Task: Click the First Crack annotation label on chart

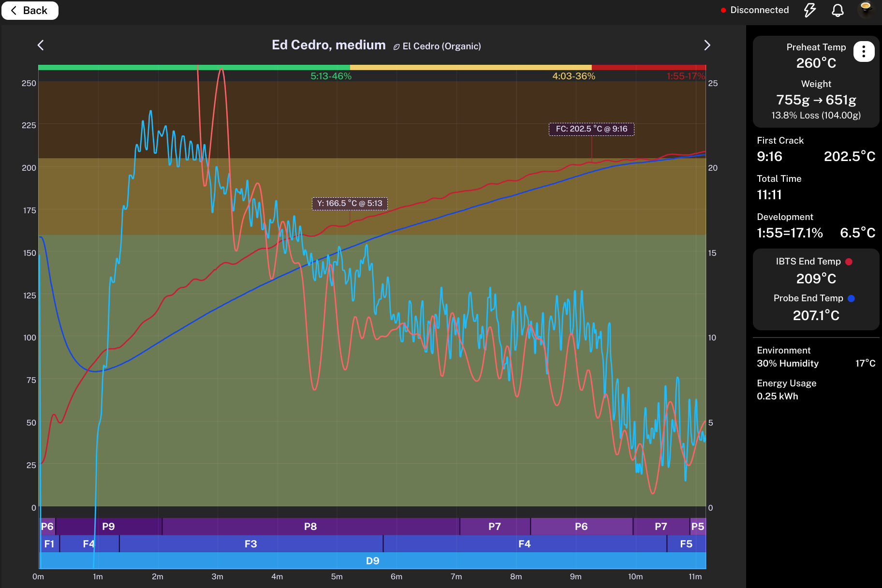Action: point(591,129)
